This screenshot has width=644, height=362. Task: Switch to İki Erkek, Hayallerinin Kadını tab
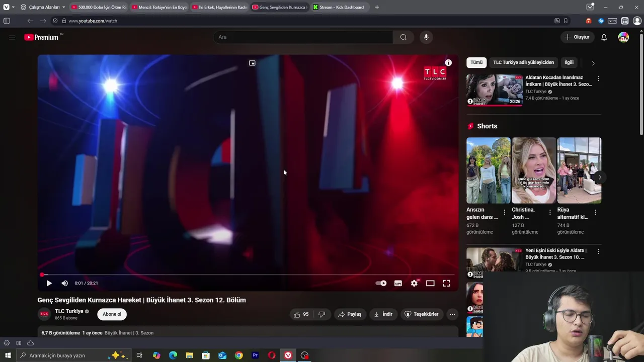click(219, 7)
